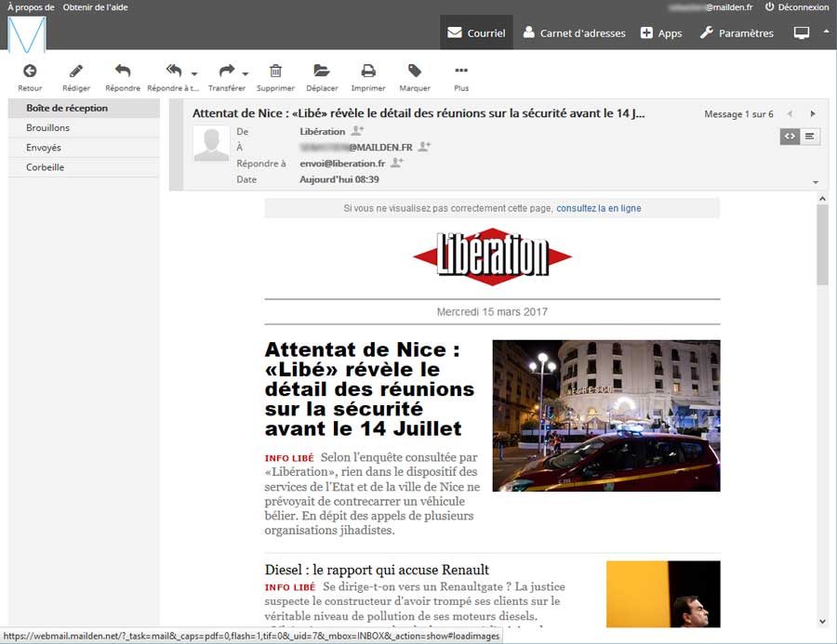
Task: Click the Transférer forward icon
Action: 227,71
